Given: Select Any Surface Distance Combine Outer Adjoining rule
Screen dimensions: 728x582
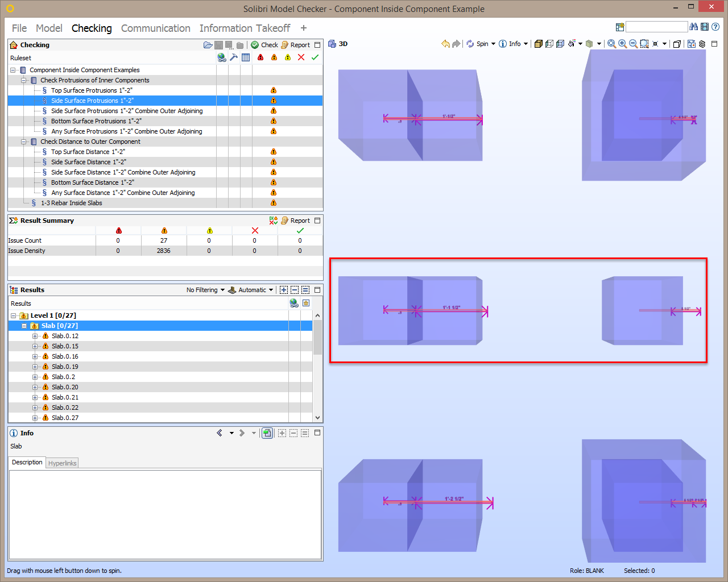Looking at the screenshot, I should [123, 193].
